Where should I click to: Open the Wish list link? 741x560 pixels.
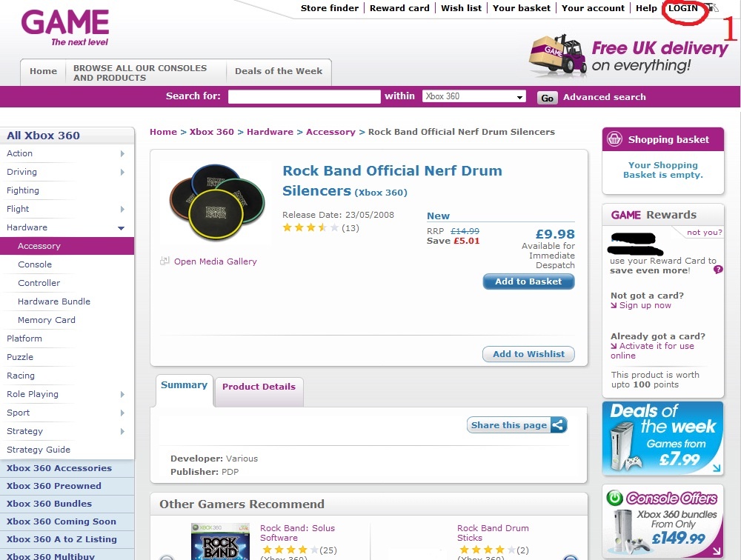[461, 8]
